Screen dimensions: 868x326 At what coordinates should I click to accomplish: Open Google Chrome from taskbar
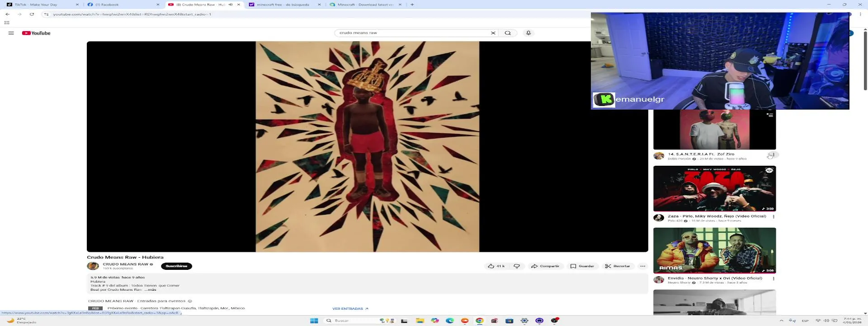pyautogui.click(x=480, y=321)
